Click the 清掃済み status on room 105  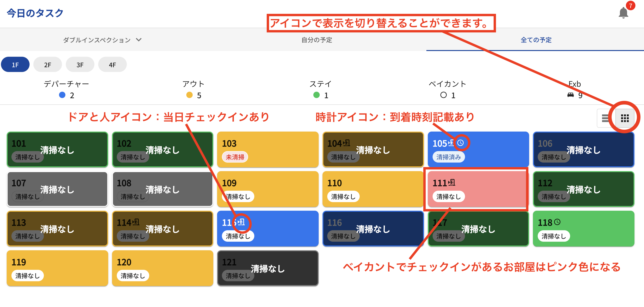point(449,157)
